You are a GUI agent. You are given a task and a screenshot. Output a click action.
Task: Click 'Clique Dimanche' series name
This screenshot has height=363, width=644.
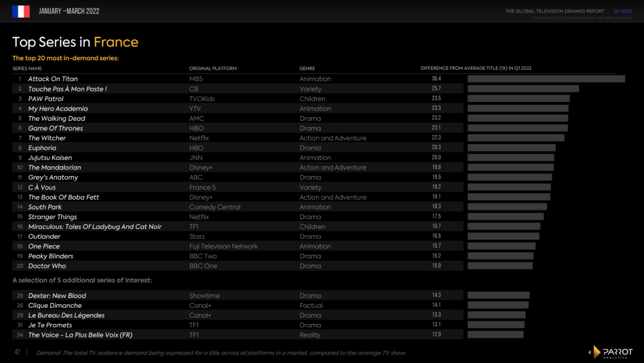(55, 306)
